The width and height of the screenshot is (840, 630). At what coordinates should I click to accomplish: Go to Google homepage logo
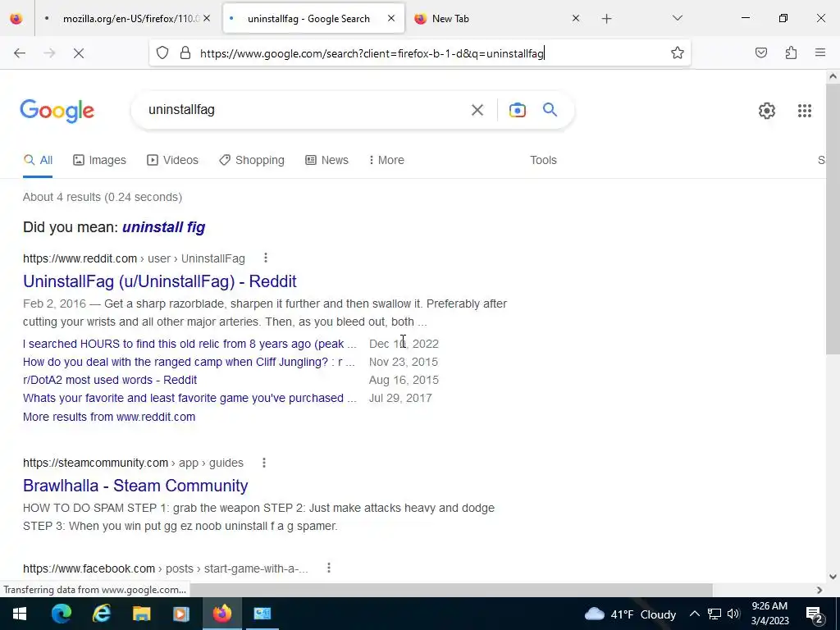pyautogui.click(x=57, y=111)
